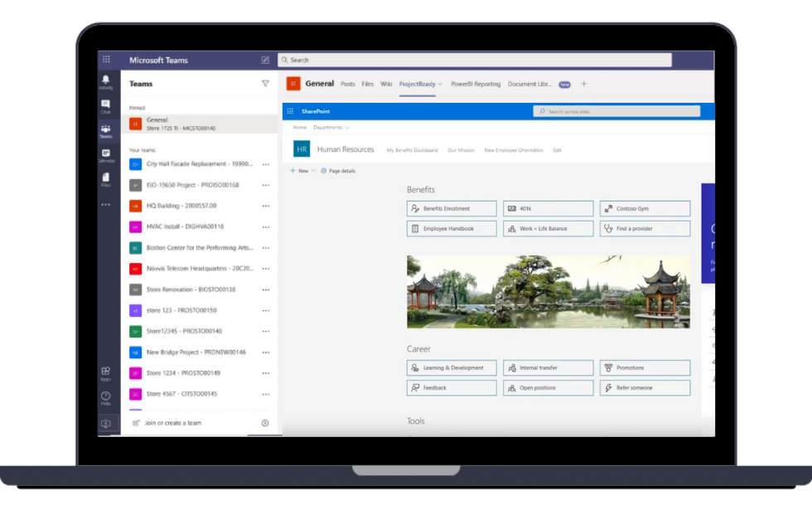The width and height of the screenshot is (812, 510).
Task: Expand the Departments navigation dropdown
Action: tap(347, 128)
